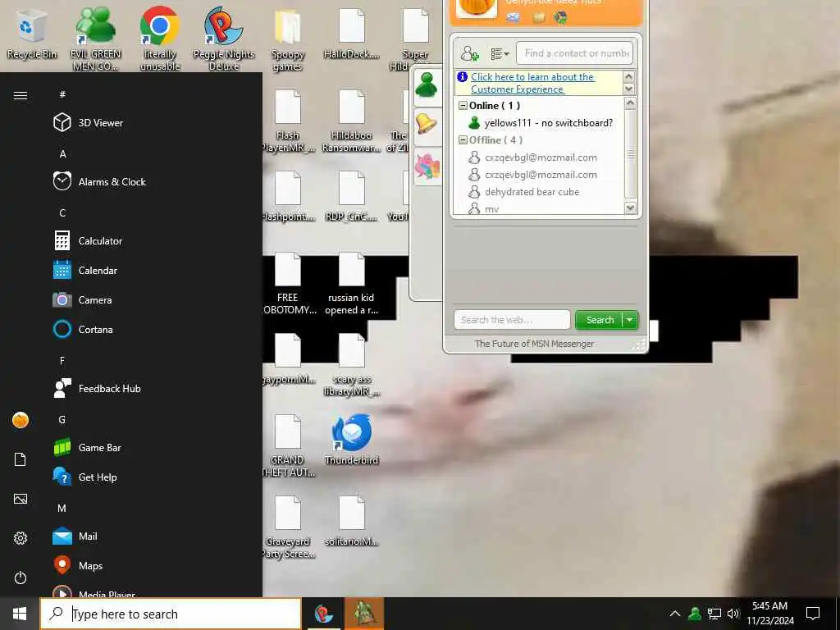Open the network icon in the system tray
Viewport: 840px width, 630px height.
[x=714, y=614]
